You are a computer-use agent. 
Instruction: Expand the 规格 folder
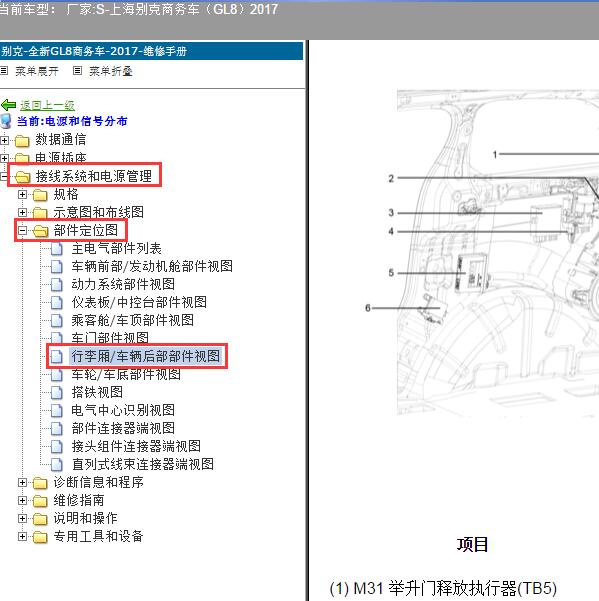tap(22, 194)
